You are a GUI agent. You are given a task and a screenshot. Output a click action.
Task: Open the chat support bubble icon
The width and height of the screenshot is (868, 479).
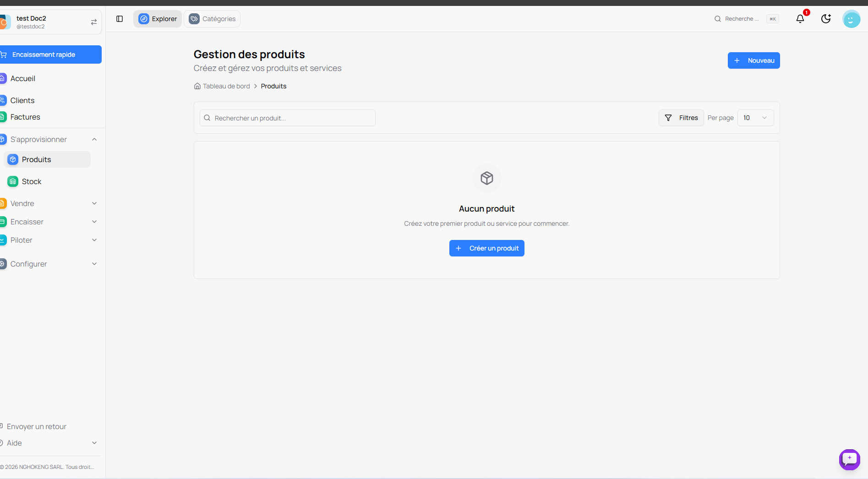[850, 460]
